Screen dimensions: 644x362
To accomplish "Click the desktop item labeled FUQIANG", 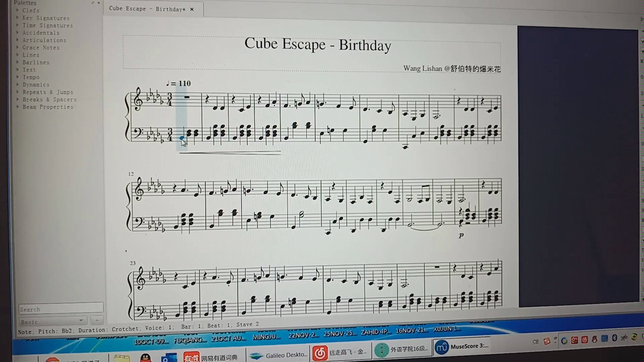I will tap(190, 340).
